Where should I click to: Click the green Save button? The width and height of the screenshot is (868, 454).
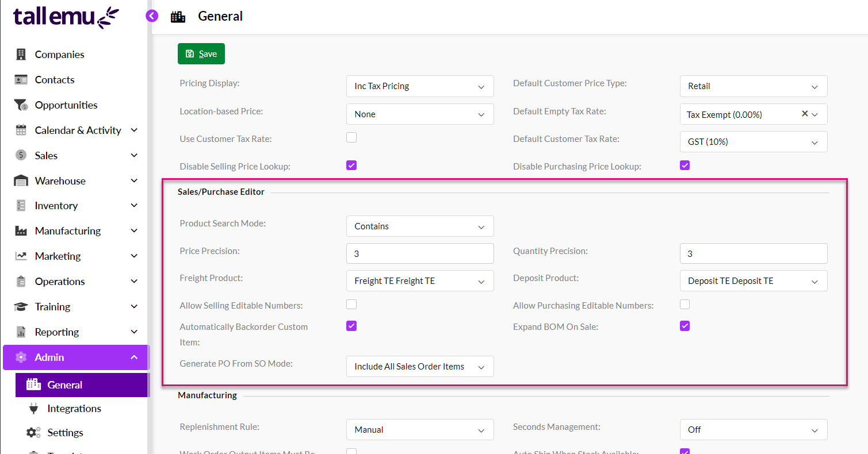(201, 53)
